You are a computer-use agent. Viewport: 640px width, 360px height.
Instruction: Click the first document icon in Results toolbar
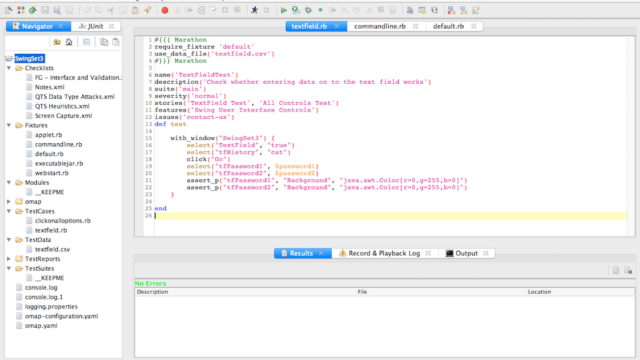tap(616, 270)
